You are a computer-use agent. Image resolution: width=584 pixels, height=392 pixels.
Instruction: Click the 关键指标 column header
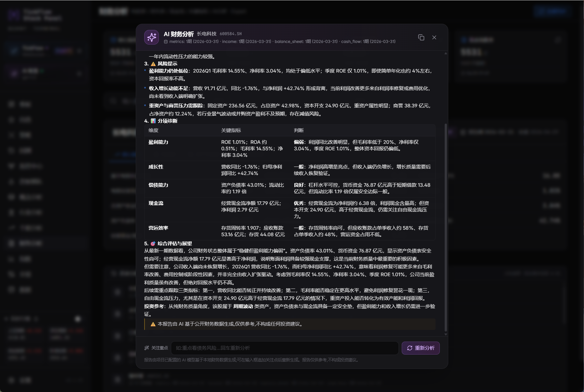point(231,130)
